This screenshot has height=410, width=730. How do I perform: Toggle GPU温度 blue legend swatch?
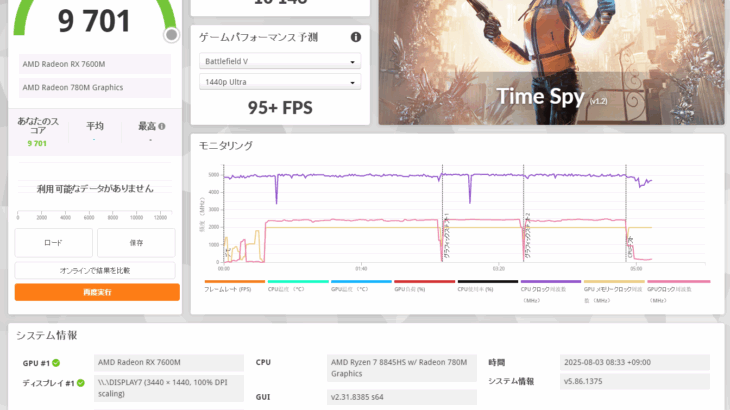click(x=361, y=282)
